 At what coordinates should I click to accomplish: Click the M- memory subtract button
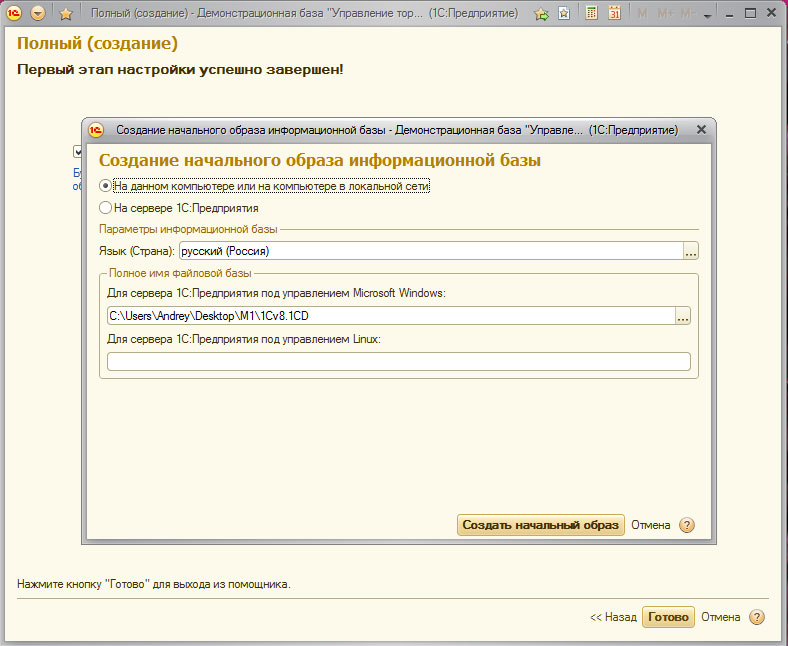coord(687,14)
